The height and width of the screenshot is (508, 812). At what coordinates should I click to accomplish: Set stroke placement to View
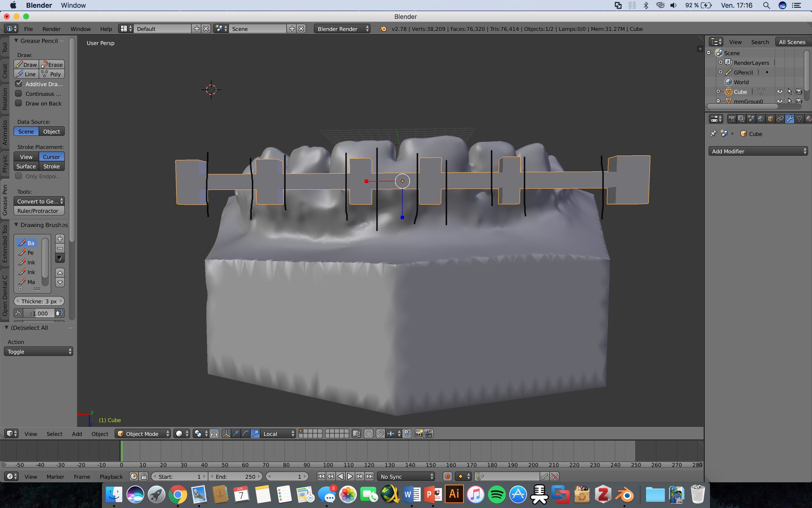26,157
